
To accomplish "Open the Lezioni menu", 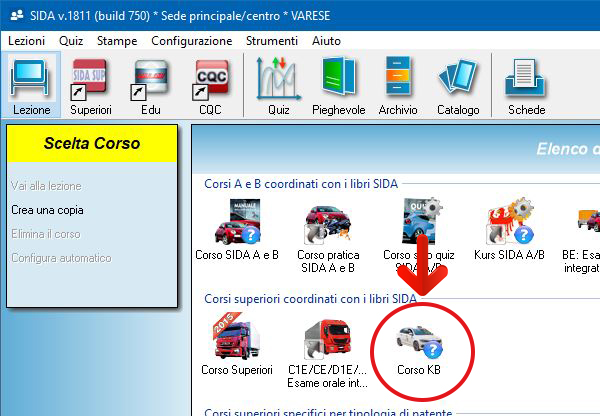I will 27,41.
